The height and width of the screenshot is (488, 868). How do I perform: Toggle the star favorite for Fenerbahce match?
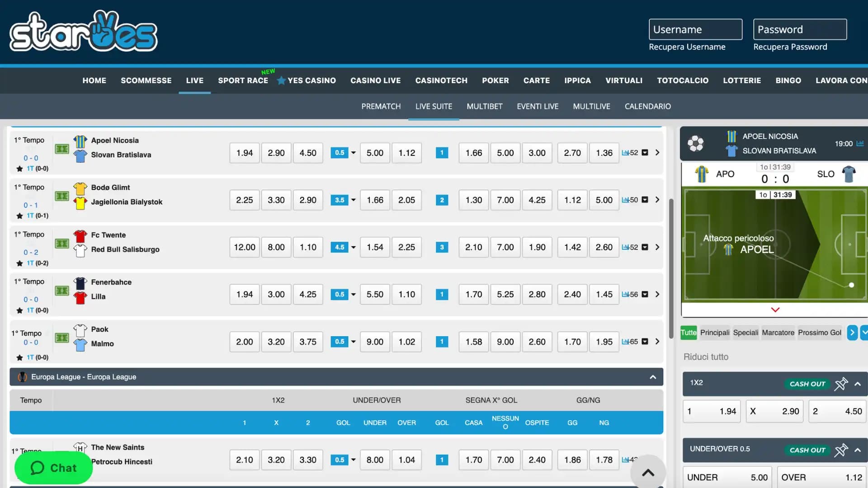click(x=19, y=310)
